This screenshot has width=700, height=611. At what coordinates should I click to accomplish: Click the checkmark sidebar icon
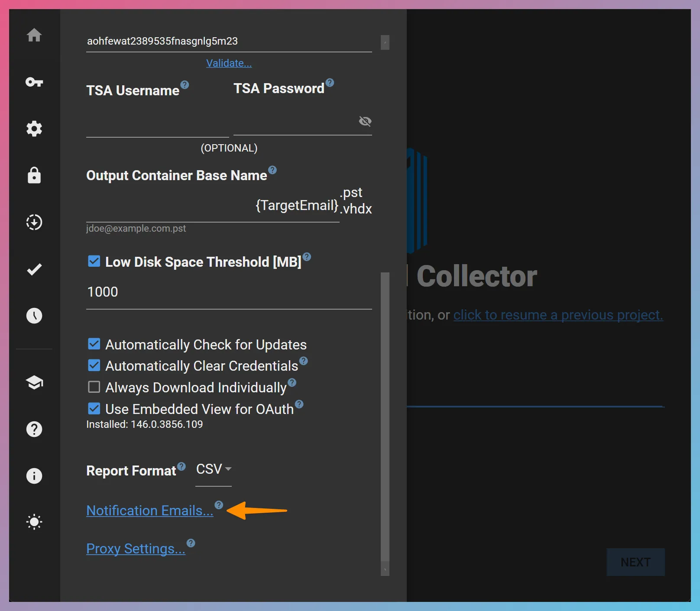34,269
